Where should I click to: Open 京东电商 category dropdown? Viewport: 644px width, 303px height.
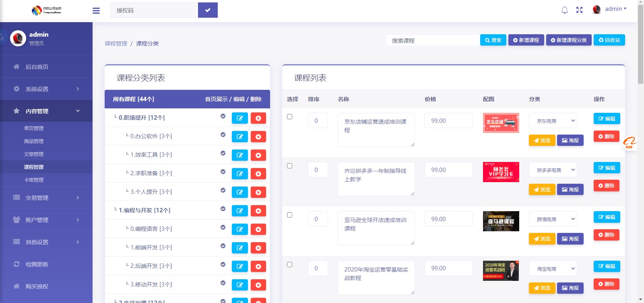click(553, 120)
